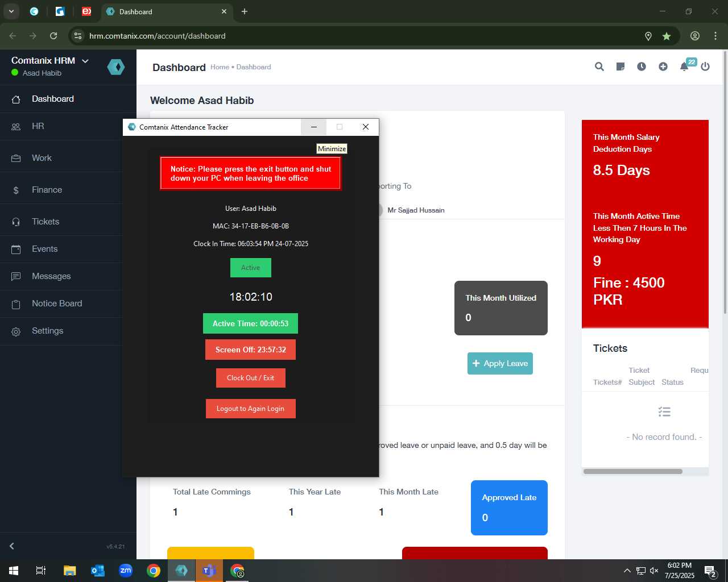Open Zoom from taskbar
This screenshot has height=582, width=728.
pyautogui.click(x=126, y=571)
